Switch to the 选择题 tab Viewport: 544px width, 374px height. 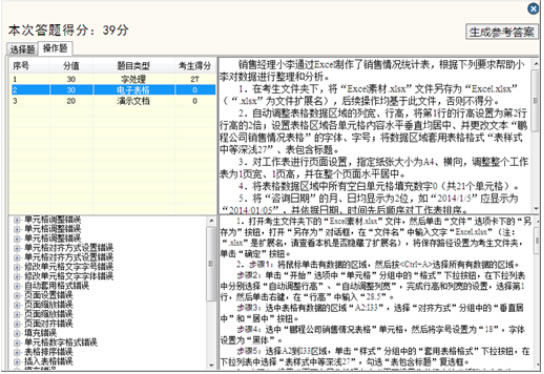click(22, 49)
